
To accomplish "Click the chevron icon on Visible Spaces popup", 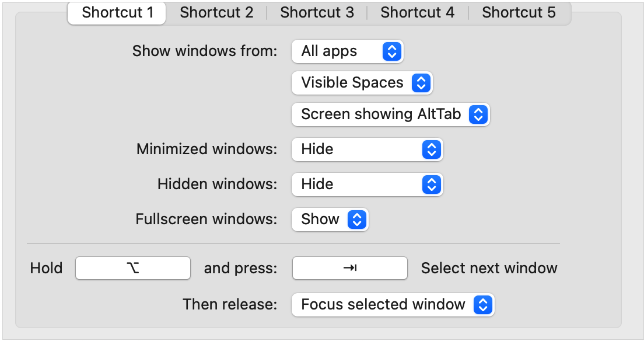I will tap(422, 83).
